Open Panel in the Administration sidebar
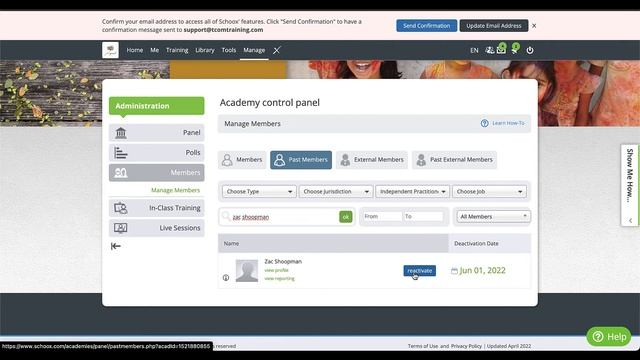The width and height of the screenshot is (640, 360). point(157,133)
